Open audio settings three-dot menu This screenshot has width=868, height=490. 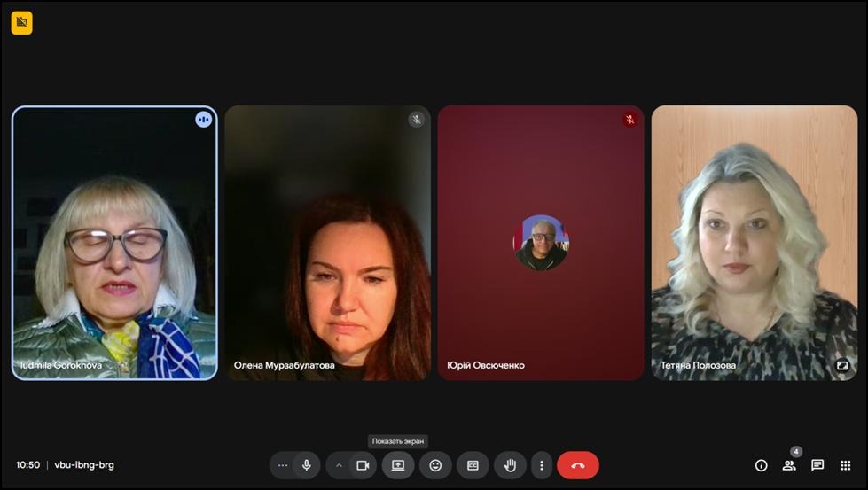(x=283, y=465)
